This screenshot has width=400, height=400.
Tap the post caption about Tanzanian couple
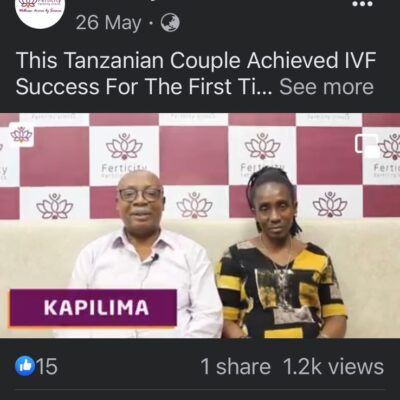click(195, 74)
